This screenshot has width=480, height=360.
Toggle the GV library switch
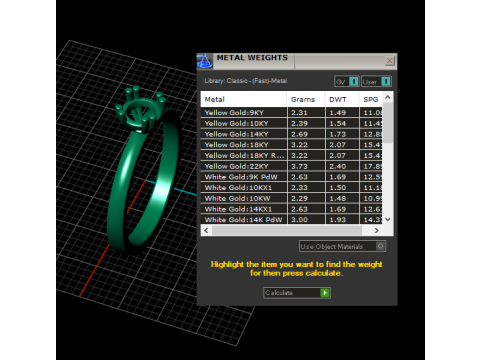click(x=347, y=81)
